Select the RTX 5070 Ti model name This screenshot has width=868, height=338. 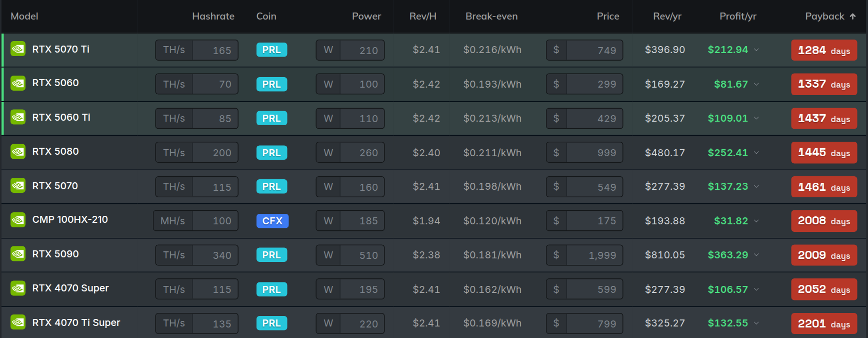[x=61, y=49]
